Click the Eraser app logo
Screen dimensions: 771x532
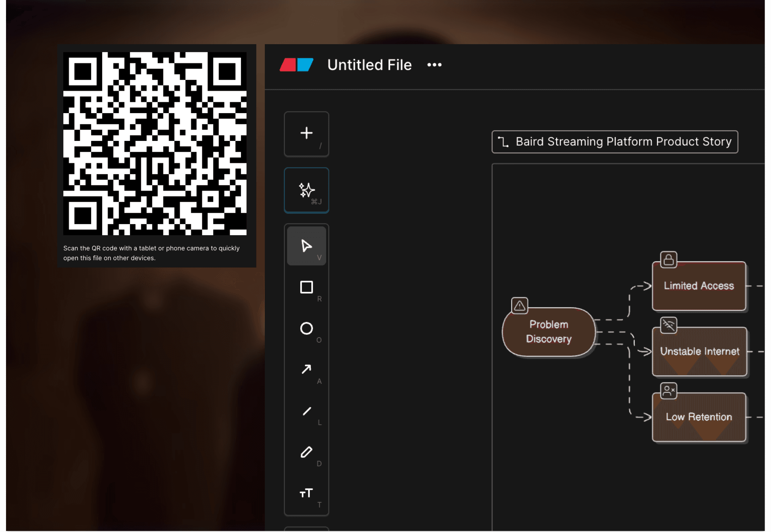click(x=296, y=65)
